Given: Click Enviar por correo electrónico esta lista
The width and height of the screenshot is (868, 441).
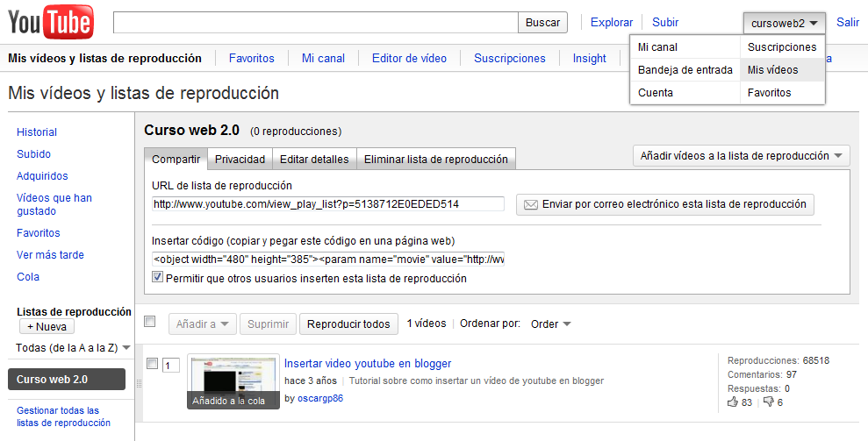Looking at the screenshot, I should tap(665, 204).
